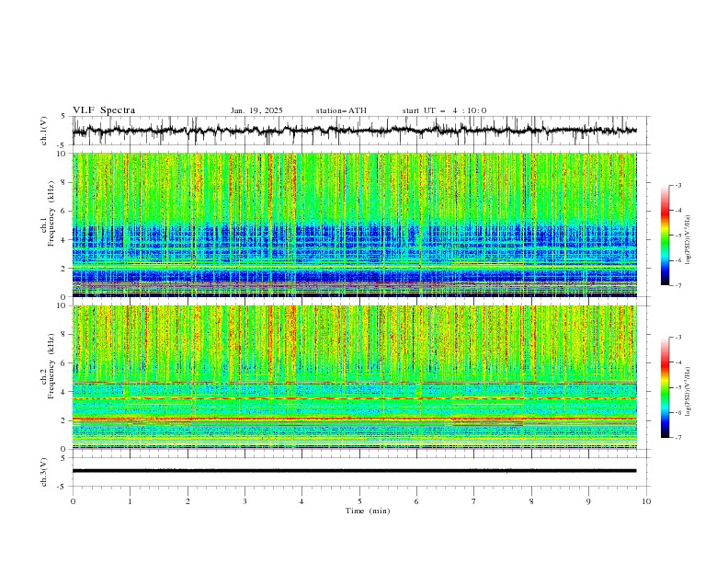The width and height of the screenshot is (728, 563).
Task: Click the 'ch.1 Frequency (kHz)' axis label
Action: tap(48, 212)
